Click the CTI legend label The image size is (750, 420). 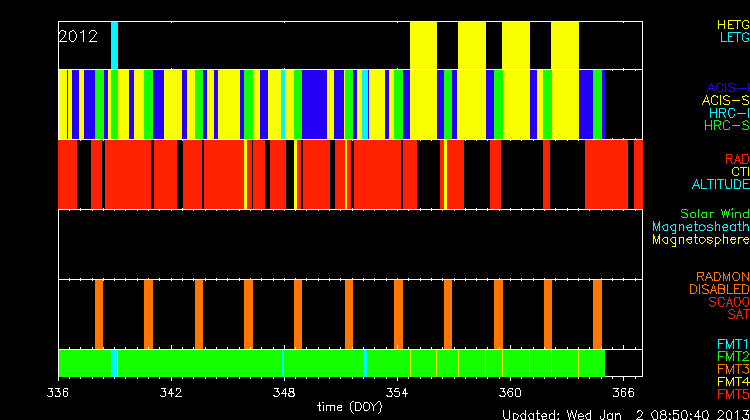(x=739, y=173)
